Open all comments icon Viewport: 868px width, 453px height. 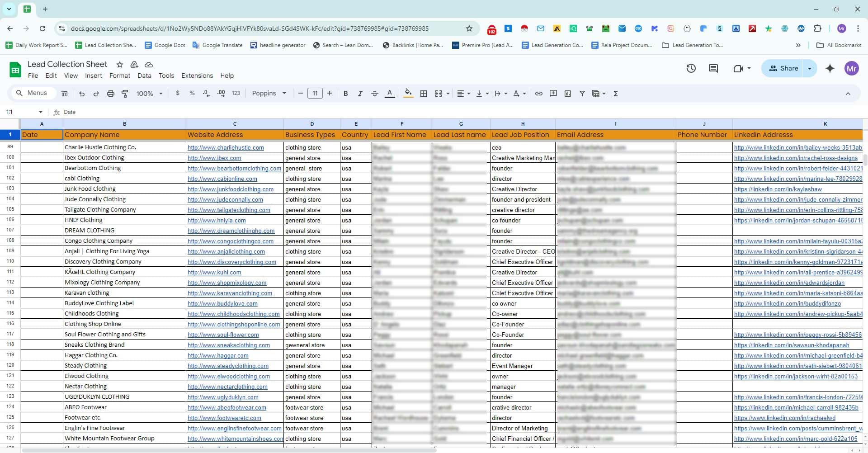click(x=713, y=68)
